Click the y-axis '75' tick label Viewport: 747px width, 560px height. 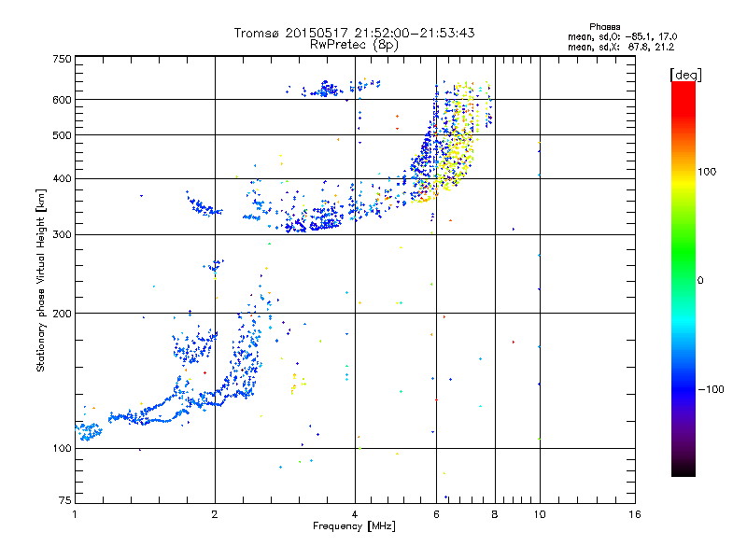click(x=65, y=500)
